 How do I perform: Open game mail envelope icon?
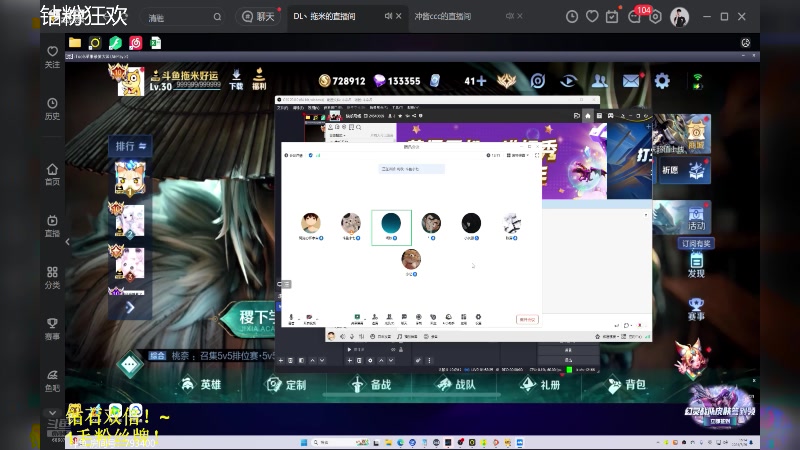[631, 81]
